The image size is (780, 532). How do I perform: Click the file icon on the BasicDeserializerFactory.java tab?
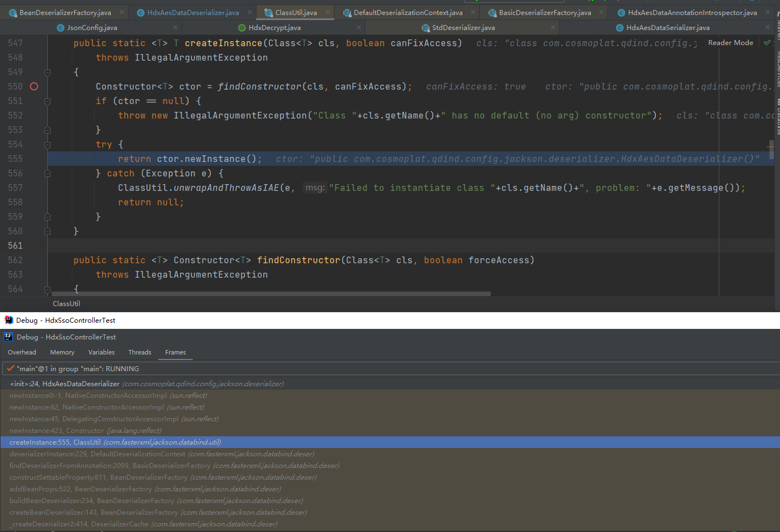coord(492,12)
